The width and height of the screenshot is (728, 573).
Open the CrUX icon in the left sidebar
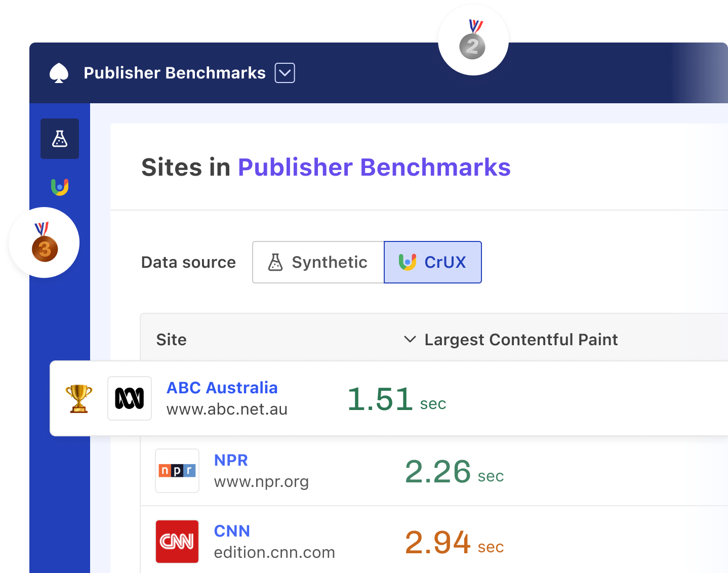click(x=60, y=187)
